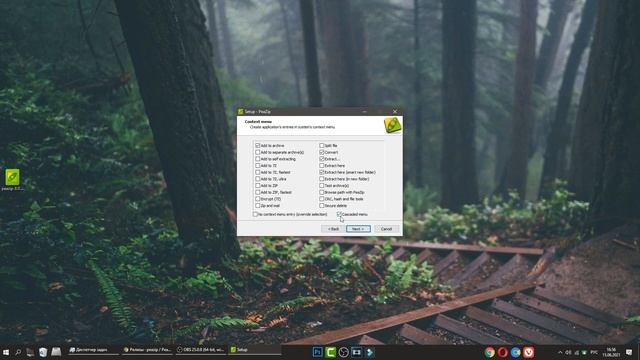Switch to the PeaZip releases browser window
The width and height of the screenshot is (640, 360).
tap(147, 350)
